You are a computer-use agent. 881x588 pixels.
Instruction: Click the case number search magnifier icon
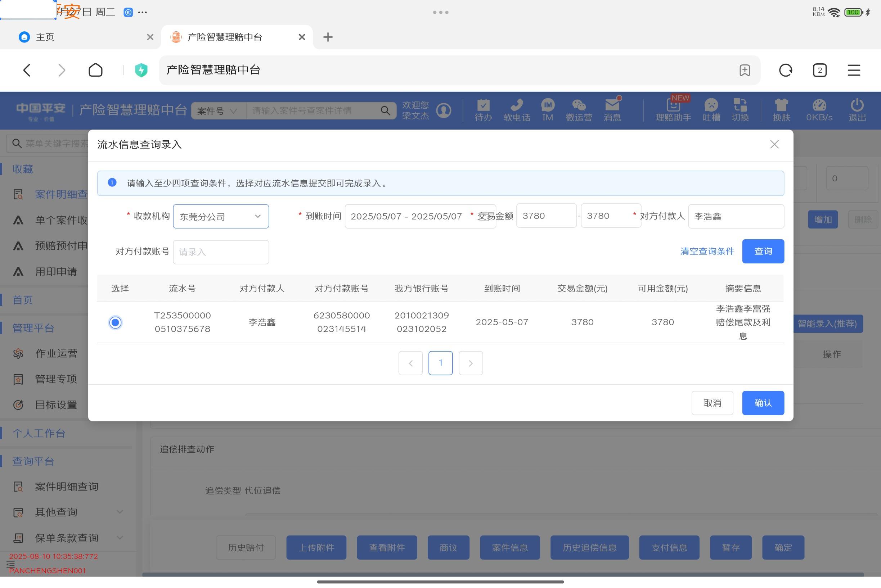pos(385,110)
